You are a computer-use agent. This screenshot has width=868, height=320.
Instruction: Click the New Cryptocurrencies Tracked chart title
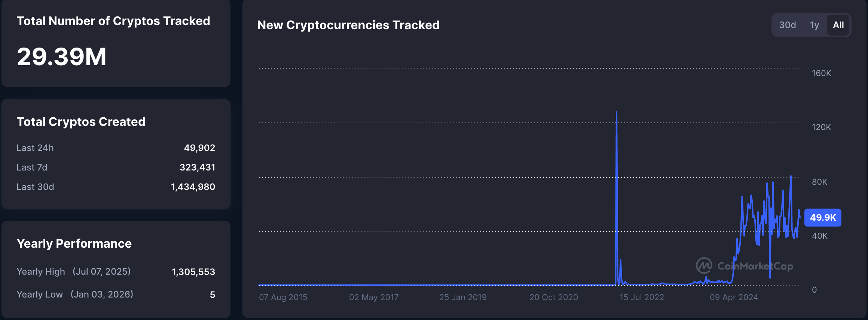(x=348, y=25)
